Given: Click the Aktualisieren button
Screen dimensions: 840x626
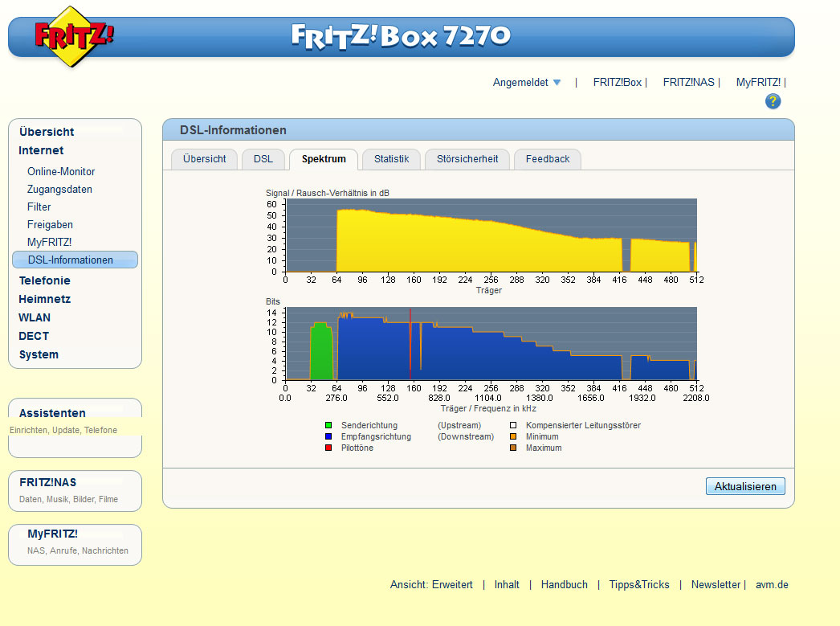Looking at the screenshot, I should (745, 486).
